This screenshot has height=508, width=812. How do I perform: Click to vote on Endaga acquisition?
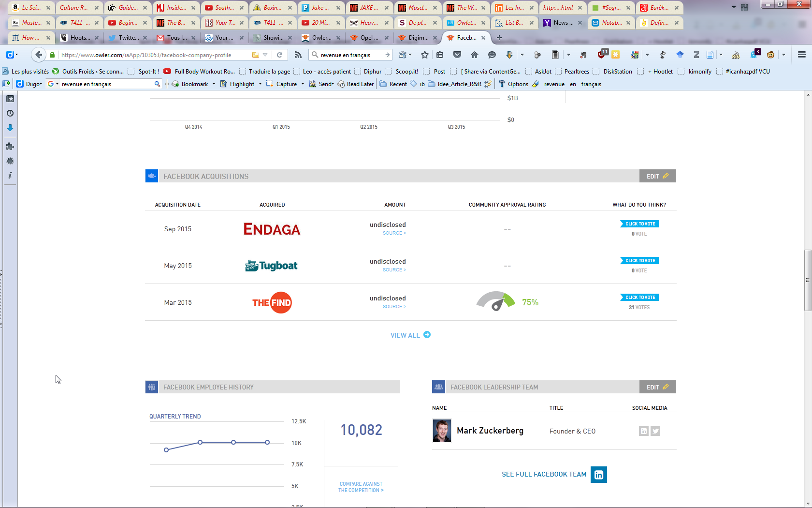639,224
